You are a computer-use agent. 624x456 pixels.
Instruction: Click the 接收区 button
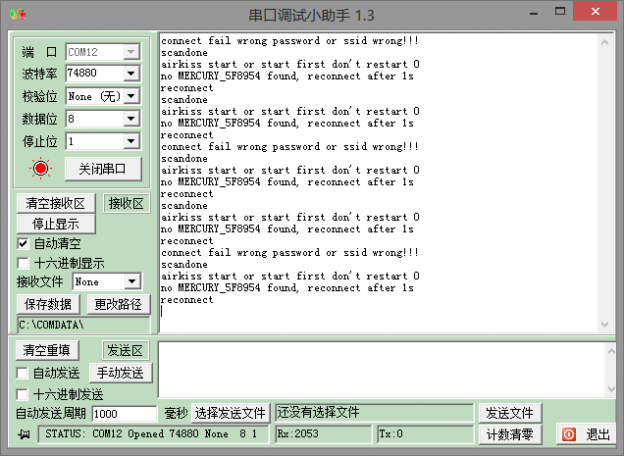[126, 203]
